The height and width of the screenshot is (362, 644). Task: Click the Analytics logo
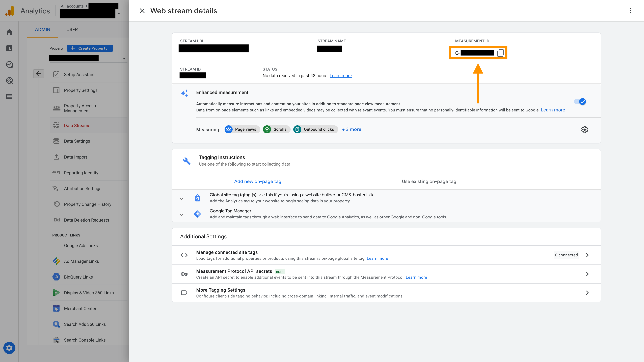click(x=10, y=11)
